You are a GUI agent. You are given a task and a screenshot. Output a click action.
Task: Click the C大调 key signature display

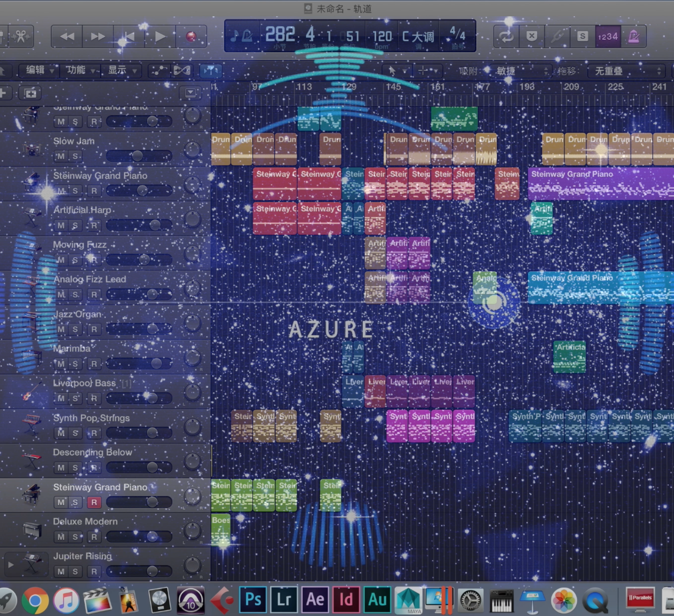(418, 37)
